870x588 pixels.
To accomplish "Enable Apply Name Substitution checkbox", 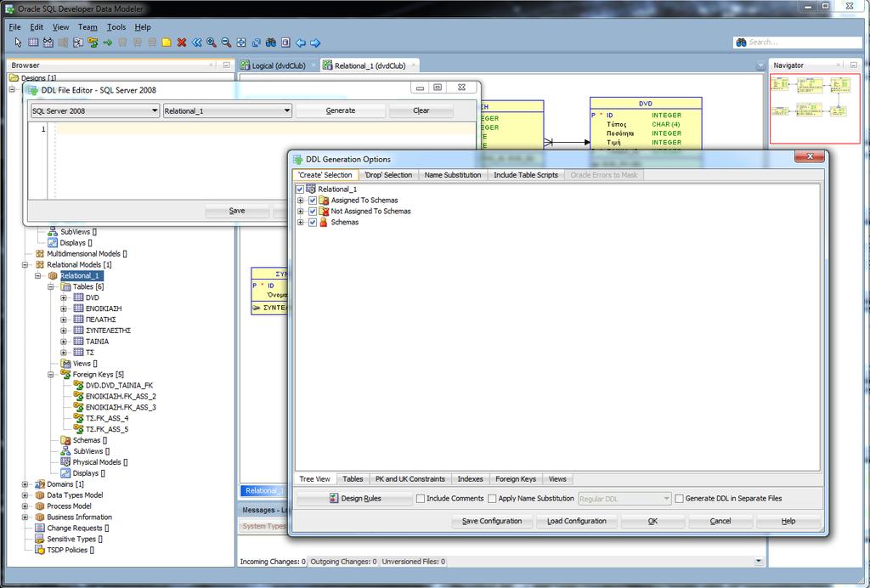I will coord(492,499).
